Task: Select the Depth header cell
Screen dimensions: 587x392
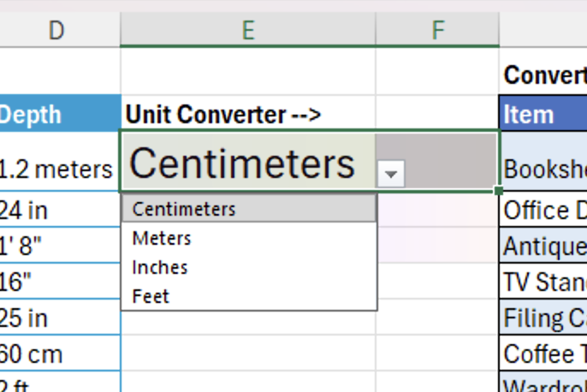Action: coord(60,114)
